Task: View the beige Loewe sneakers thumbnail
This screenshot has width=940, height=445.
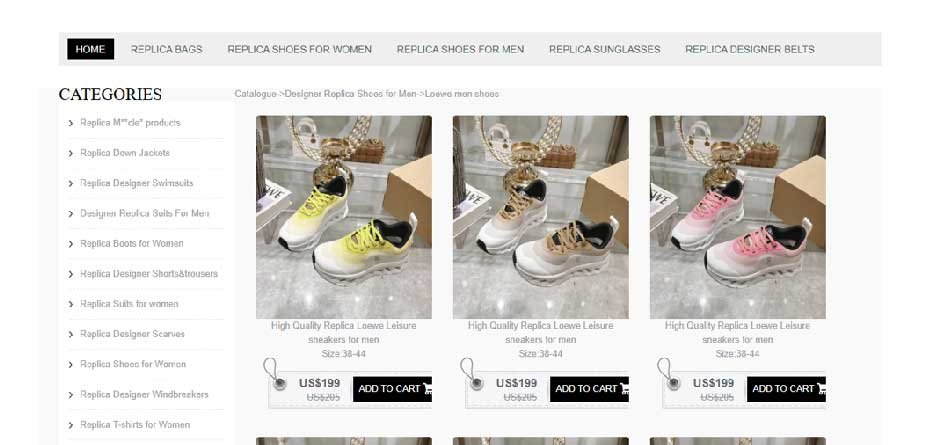Action: pos(541,217)
